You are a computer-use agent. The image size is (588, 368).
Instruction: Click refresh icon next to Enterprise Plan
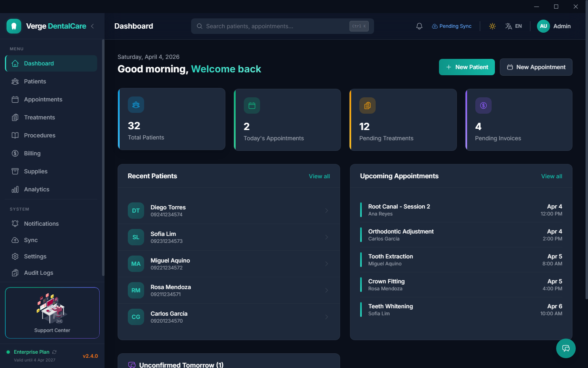pos(54,352)
